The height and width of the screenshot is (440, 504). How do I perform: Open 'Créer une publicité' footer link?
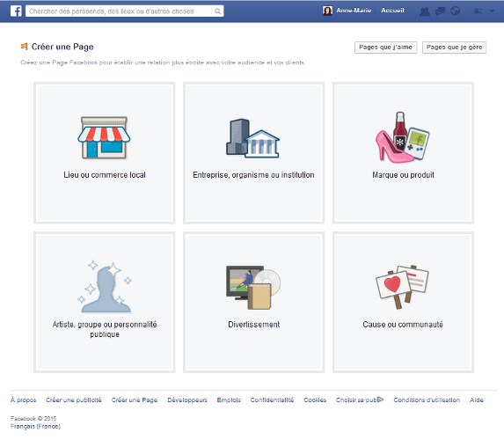point(74,400)
